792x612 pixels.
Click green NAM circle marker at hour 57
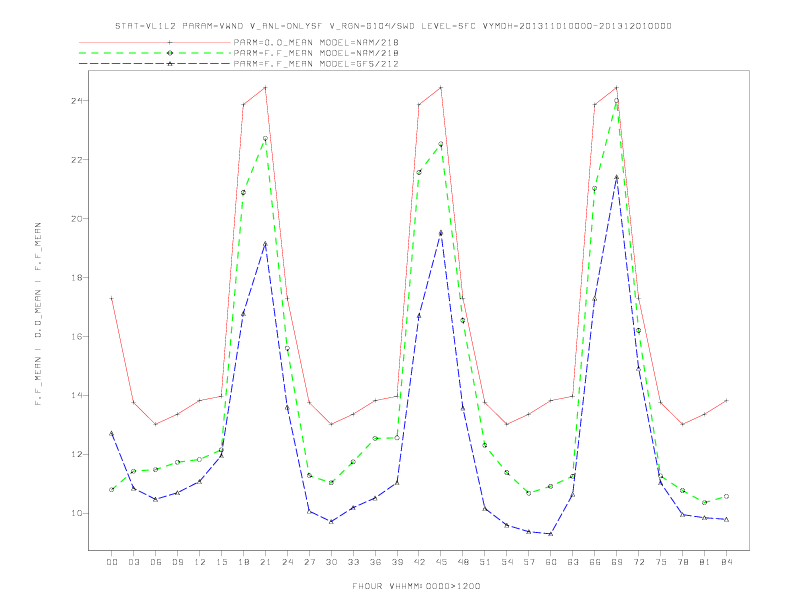click(529, 493)
